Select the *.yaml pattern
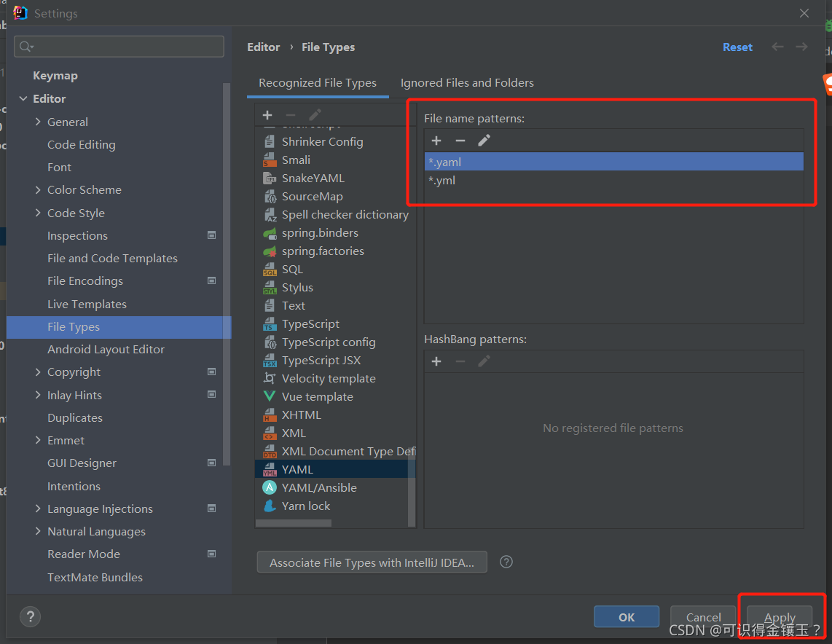832x644 pixels. 614,162
